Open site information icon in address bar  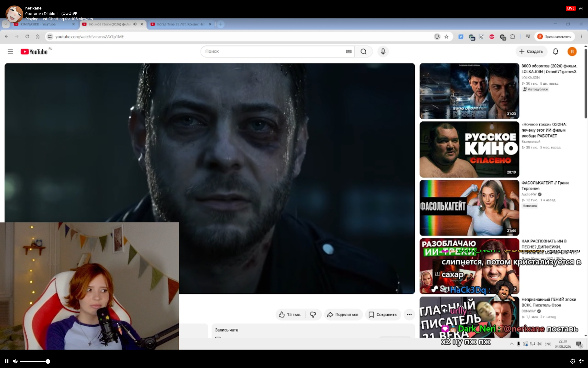pos(50,36)
